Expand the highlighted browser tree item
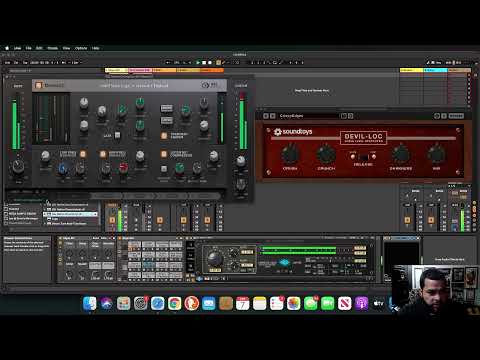 (x=45, y=214)
